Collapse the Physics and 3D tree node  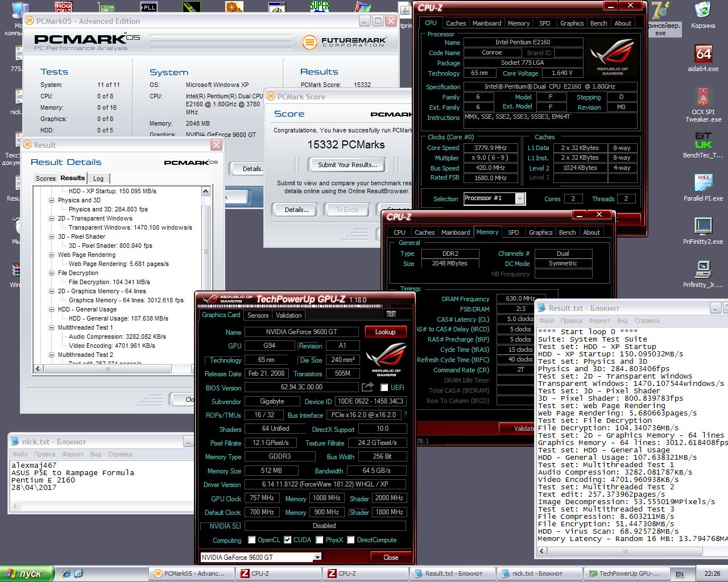(52, 200)
